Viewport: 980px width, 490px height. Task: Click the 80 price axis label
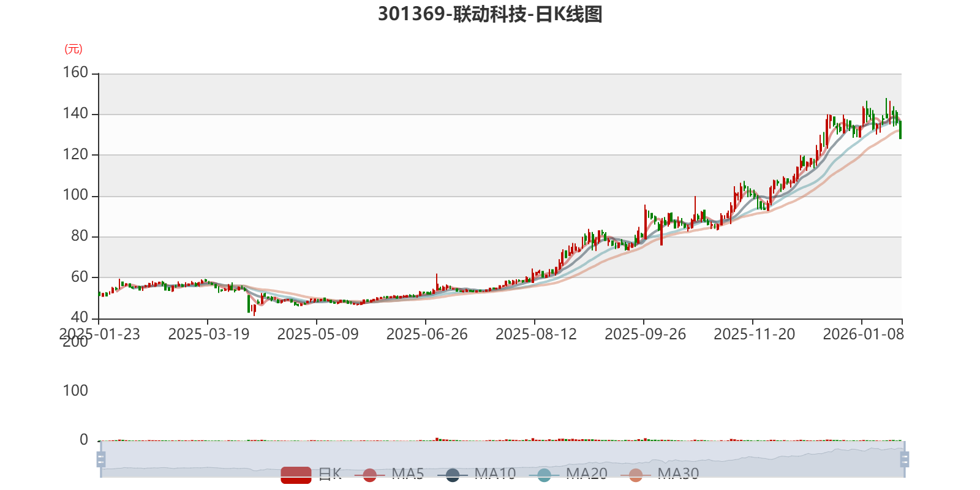point(80,236)
